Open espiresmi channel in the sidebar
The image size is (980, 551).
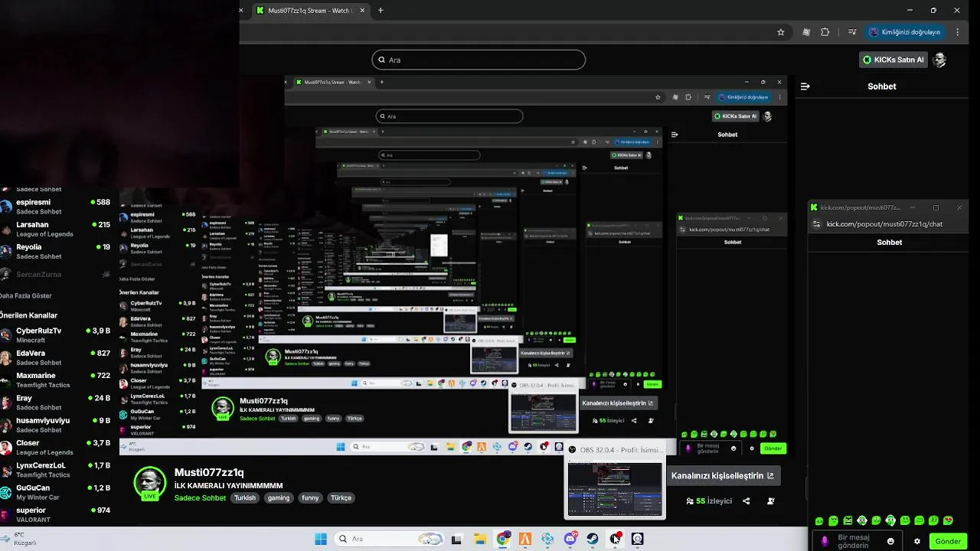[55, 207]
